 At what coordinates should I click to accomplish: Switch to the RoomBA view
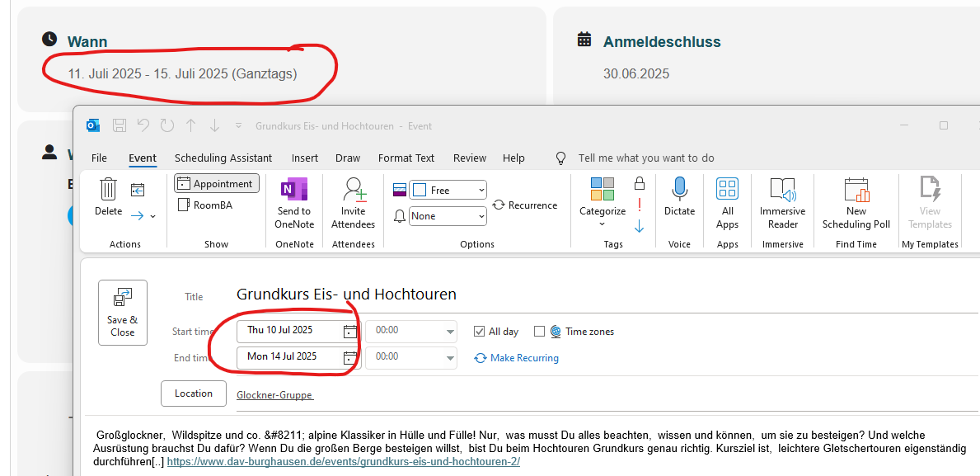[x=204, y=205]
